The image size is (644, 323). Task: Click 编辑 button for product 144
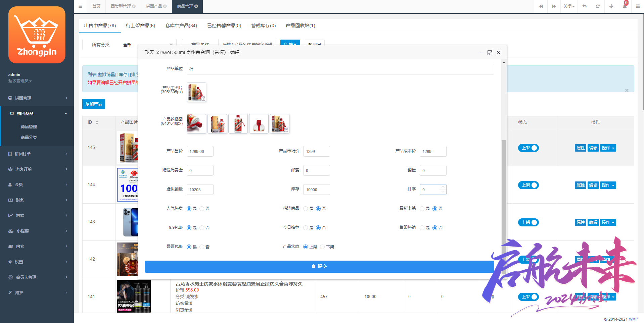(x=593, y=185)
